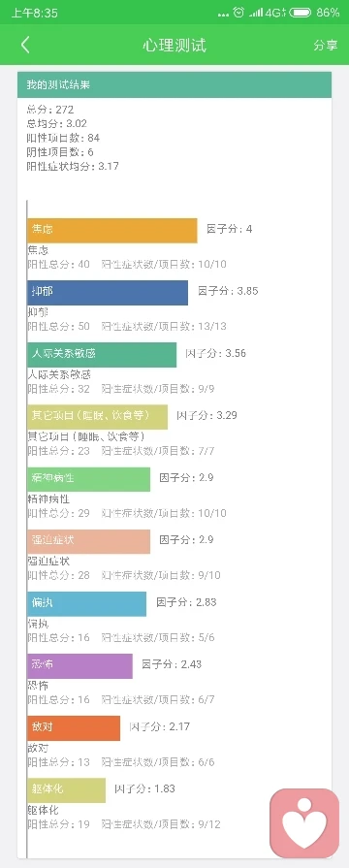Tap the 心理测试 page title
The height and width of the screenshot is (868, 349).
point(174,45)
